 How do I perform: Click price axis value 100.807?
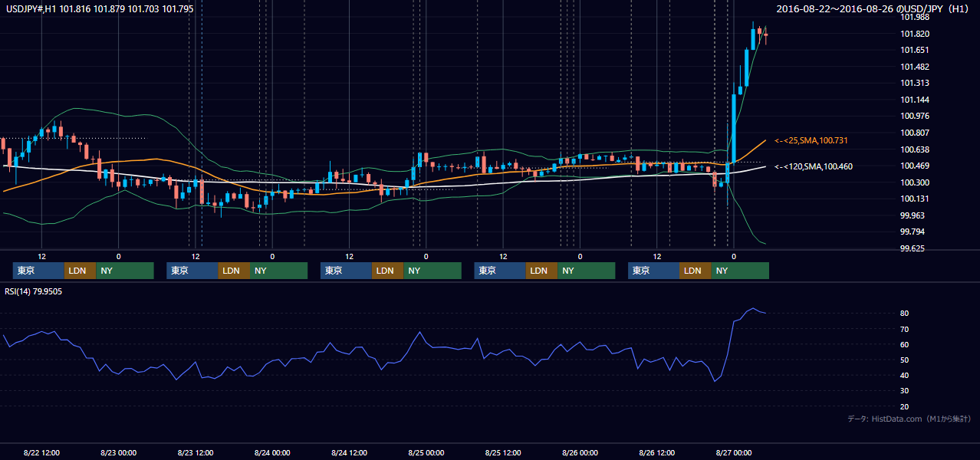click(915, 133)
